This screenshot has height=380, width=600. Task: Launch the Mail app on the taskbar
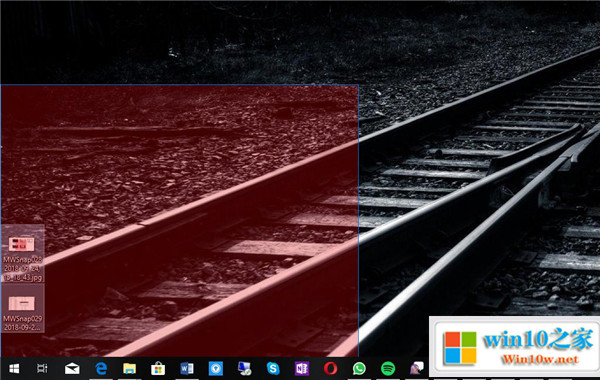click(72, 369)
